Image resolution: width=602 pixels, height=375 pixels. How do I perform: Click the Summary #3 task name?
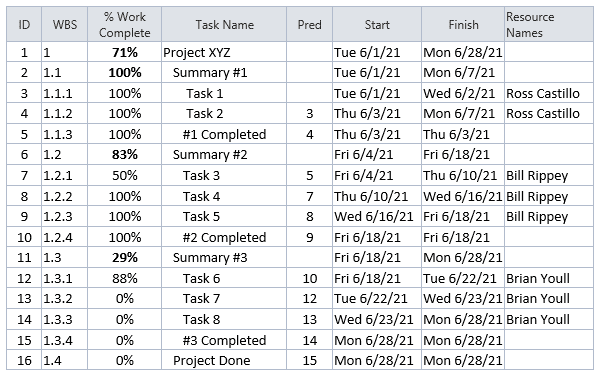(210, 257)
